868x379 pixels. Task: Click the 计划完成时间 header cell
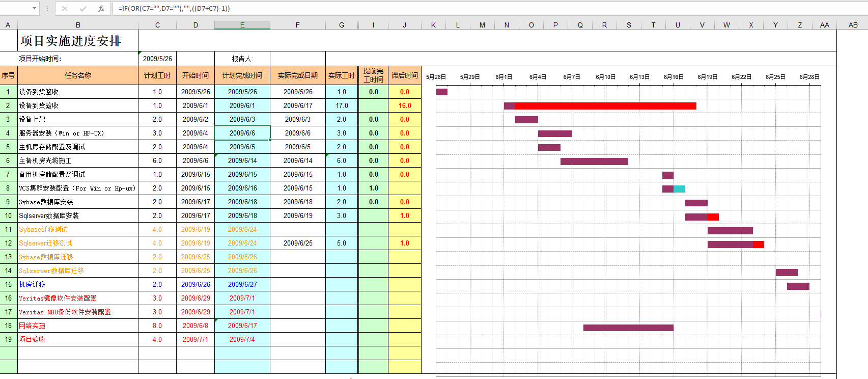[242, 75]
